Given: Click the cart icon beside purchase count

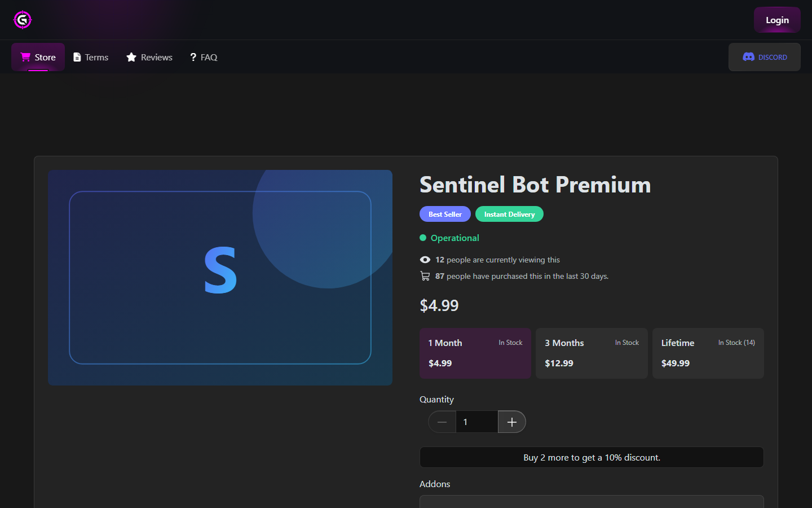Looking at the screenshot, I should [x=425, y=276].
